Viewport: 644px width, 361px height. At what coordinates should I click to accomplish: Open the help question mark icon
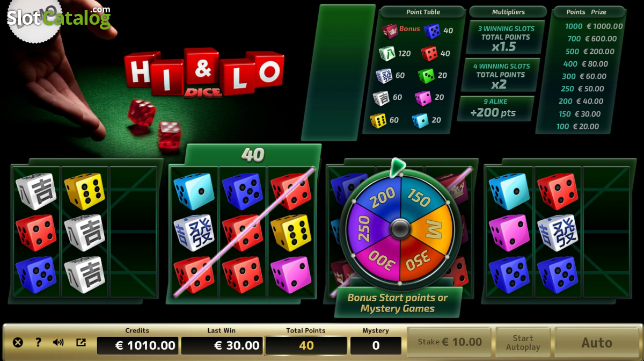[38, 342]
